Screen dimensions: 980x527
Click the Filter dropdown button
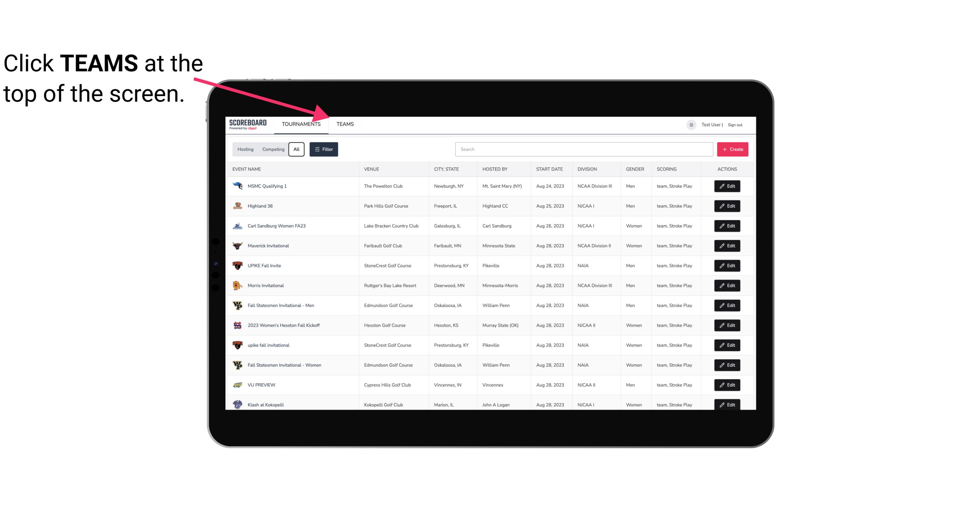[323, 149]
